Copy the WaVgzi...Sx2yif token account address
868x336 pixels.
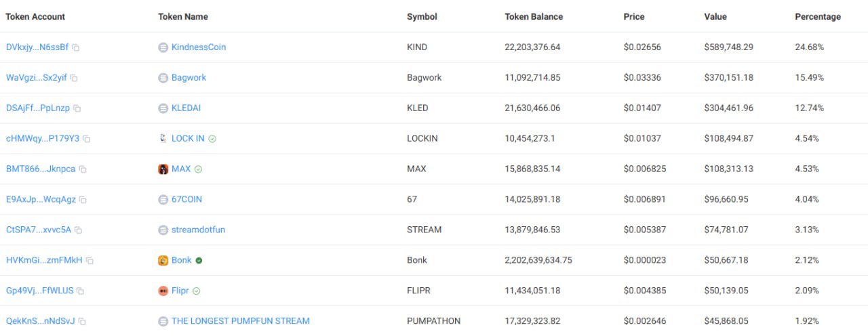coord(74,78)
